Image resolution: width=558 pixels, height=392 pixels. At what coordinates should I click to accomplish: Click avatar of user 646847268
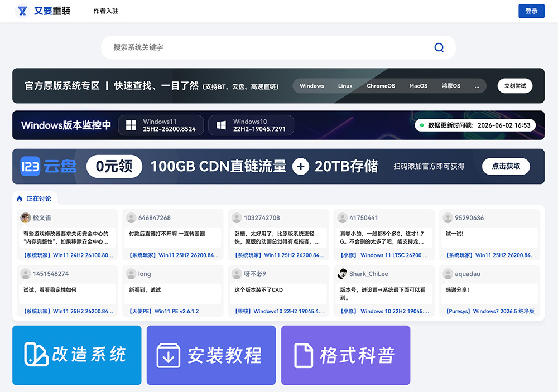click(131, 217)
